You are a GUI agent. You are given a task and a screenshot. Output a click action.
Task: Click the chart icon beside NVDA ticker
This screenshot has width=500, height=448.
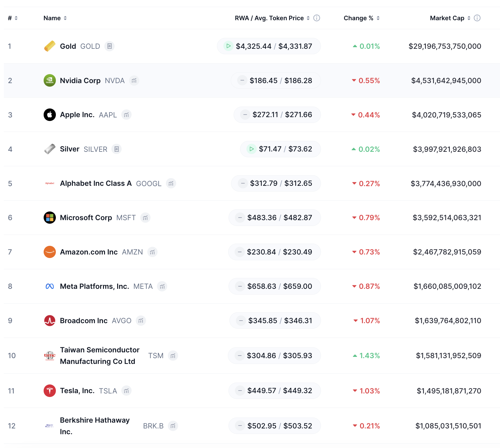click(x=134, y=81)
